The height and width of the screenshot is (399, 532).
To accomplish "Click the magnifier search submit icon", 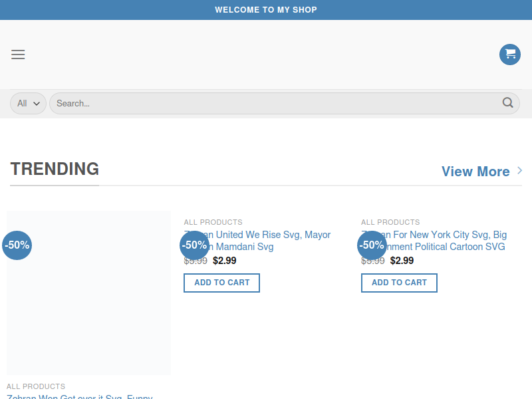I will pyautogui.click(x=508, y=103).
